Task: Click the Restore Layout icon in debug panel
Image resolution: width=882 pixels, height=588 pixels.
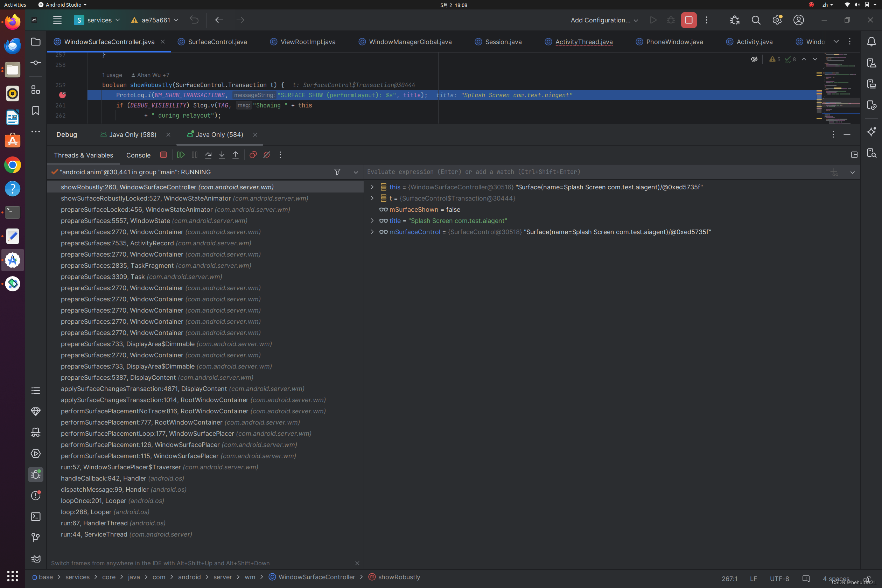Action: click(853, 155)
